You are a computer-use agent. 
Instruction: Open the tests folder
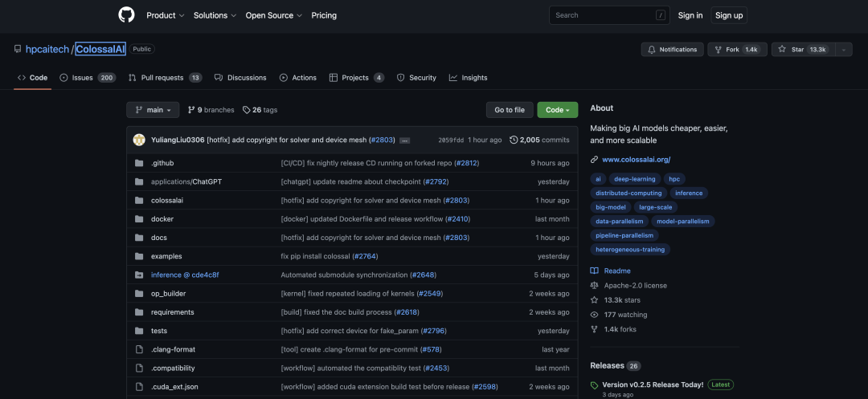coord(159,331)
